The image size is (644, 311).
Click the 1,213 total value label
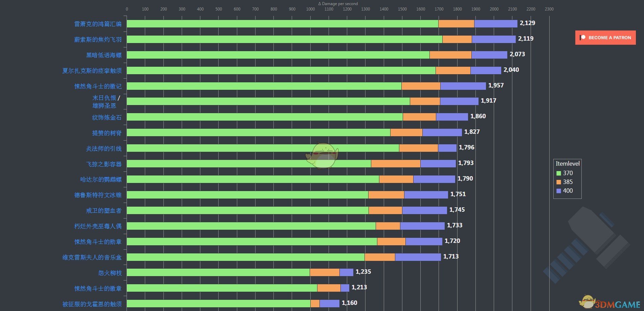(359, 287)
